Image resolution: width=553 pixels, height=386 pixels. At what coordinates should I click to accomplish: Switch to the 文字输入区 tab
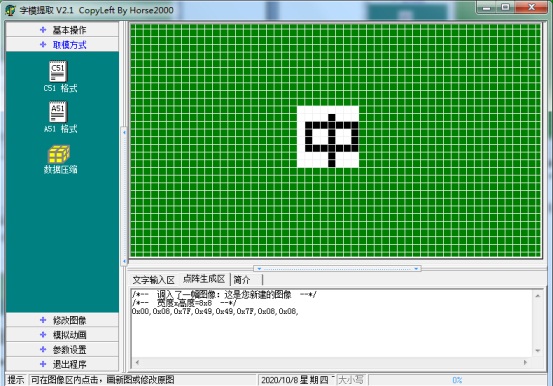[154, 280]
